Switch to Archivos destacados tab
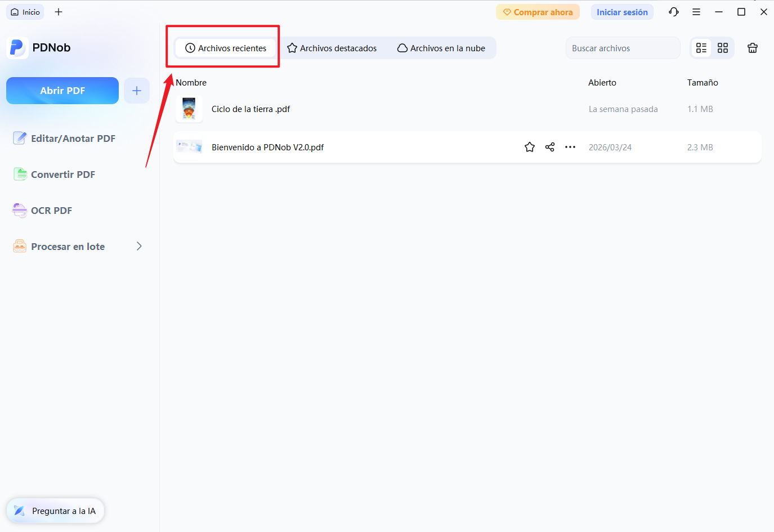The image size is (774, 532). [332, 48]
